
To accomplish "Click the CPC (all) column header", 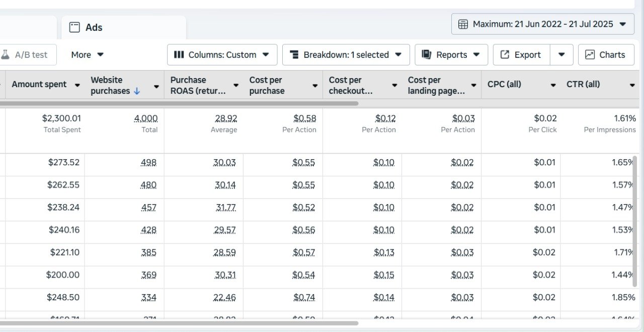I will coord(504,85).
